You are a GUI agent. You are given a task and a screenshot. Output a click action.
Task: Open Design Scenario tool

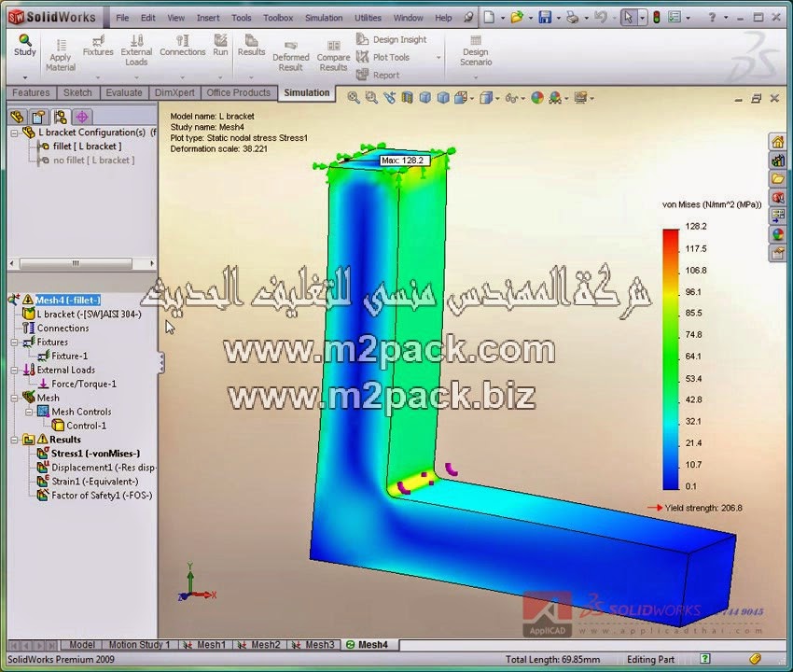(x=476, y=50)
